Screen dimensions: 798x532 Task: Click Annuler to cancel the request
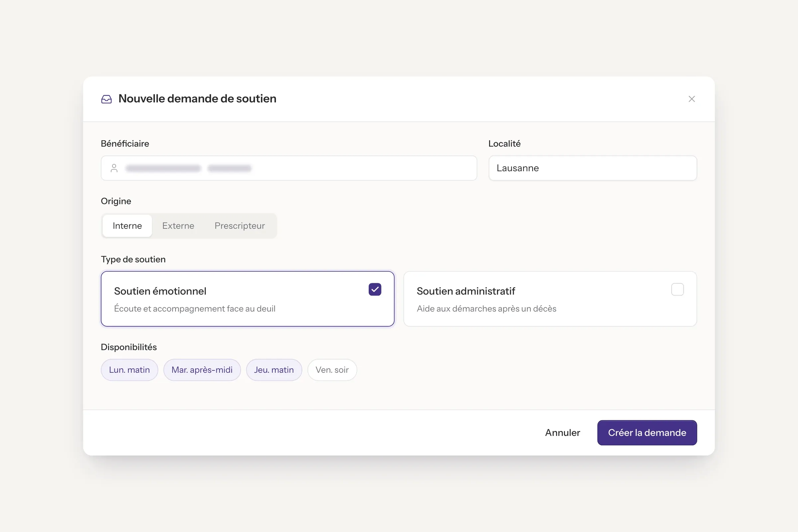(x=563, y=433)
